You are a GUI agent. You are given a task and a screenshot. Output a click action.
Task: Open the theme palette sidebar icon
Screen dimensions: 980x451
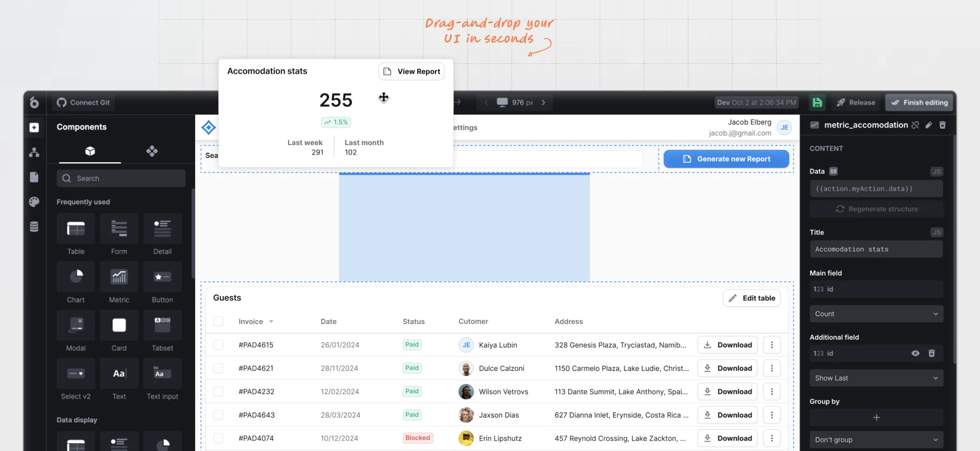pos(34,201)
